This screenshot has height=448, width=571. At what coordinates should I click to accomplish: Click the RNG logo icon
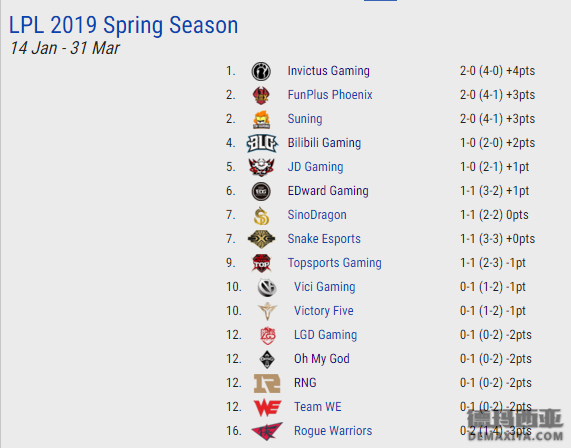click(267, 383)
